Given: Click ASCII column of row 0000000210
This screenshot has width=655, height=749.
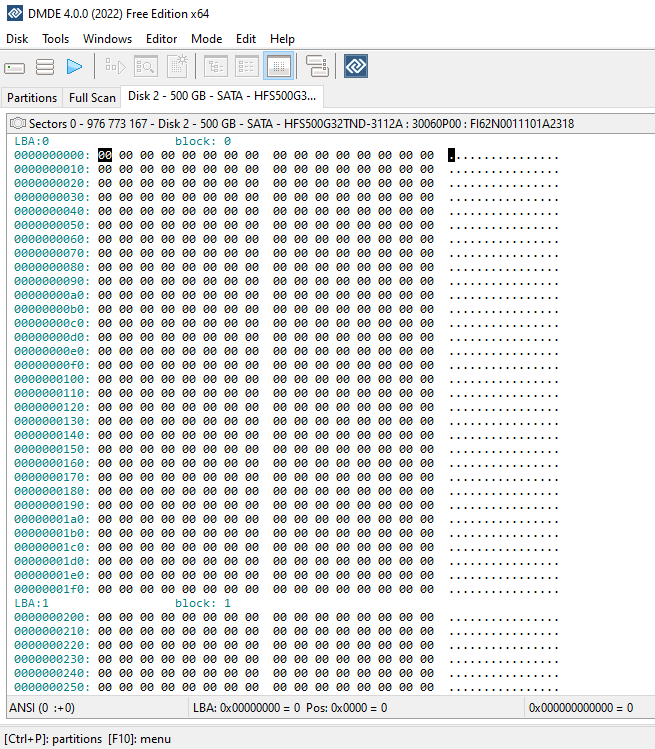Looking at the screenshot, I should click(x=504, y=631).
